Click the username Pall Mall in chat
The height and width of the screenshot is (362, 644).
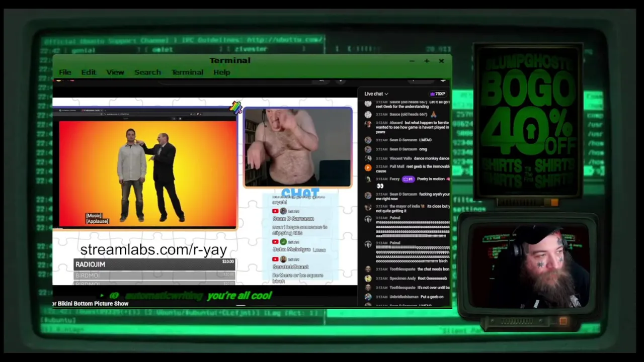coord(397,166)
